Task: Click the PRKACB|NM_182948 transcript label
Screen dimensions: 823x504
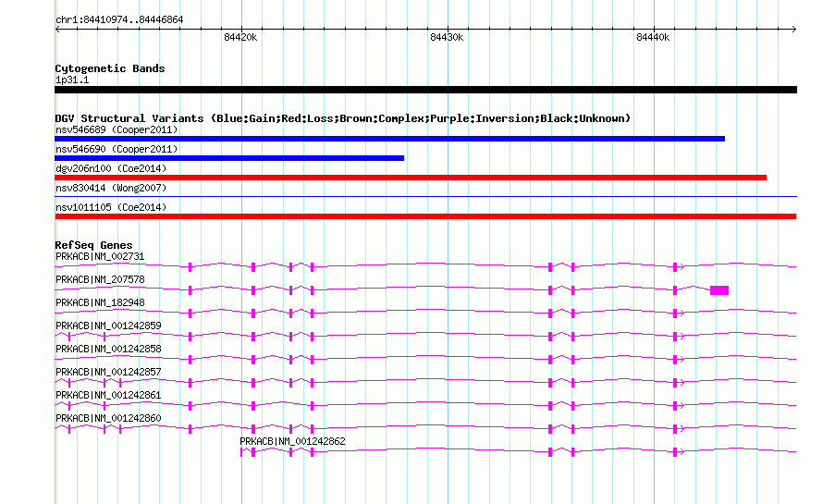Action: [x=100, y=303]
